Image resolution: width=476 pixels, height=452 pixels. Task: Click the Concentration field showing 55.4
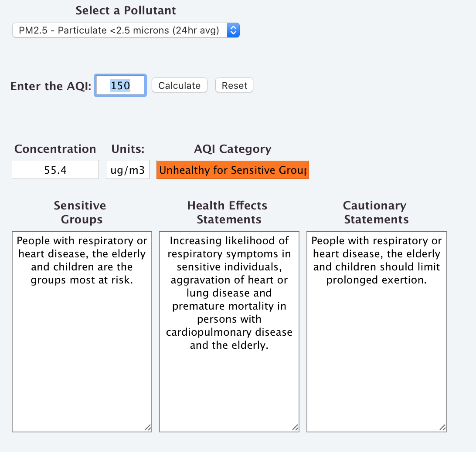pos(55,170)
